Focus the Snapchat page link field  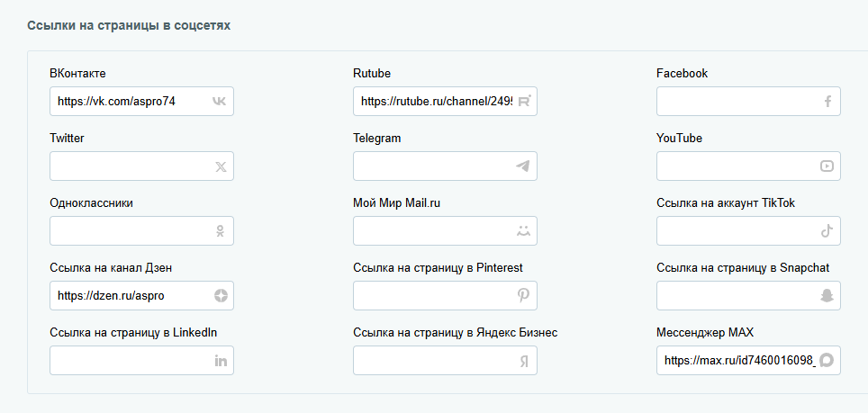click(x=748, y=296)
